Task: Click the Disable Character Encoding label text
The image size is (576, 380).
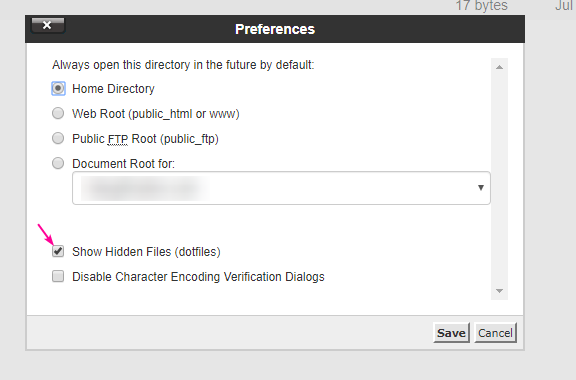Action: 198,277
